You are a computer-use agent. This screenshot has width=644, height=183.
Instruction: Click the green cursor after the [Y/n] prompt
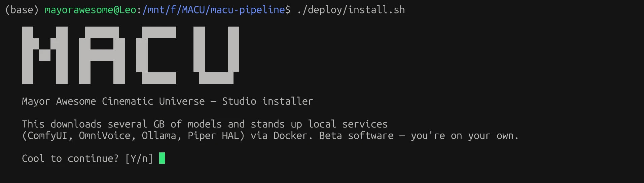click(162, 158)
